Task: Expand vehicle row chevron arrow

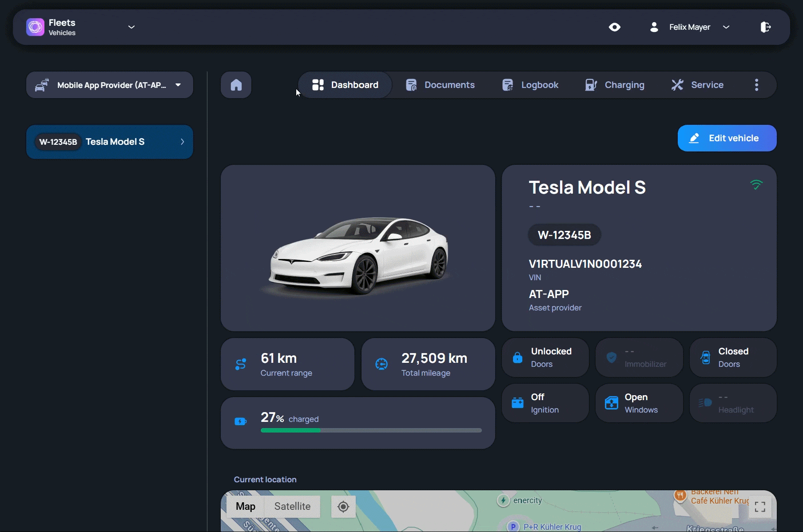Action: (x=182, y=142)
